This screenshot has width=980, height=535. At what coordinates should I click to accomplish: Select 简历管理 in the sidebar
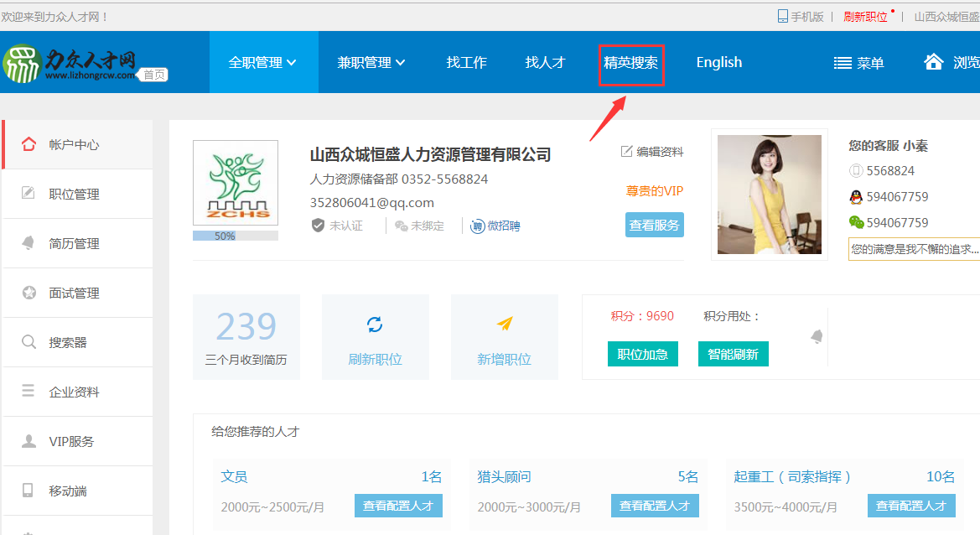[x=77, y=243]
